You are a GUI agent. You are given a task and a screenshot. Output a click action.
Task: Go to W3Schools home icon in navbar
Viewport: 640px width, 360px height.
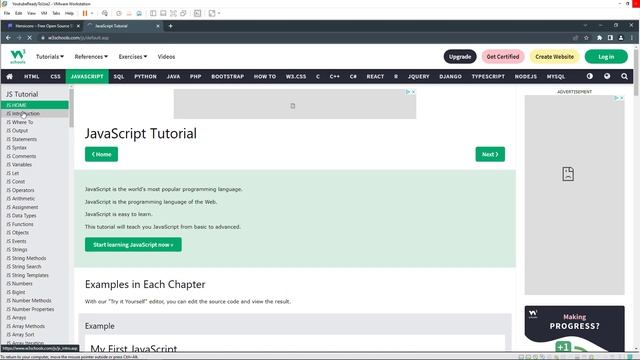click(x=9, y=76)
